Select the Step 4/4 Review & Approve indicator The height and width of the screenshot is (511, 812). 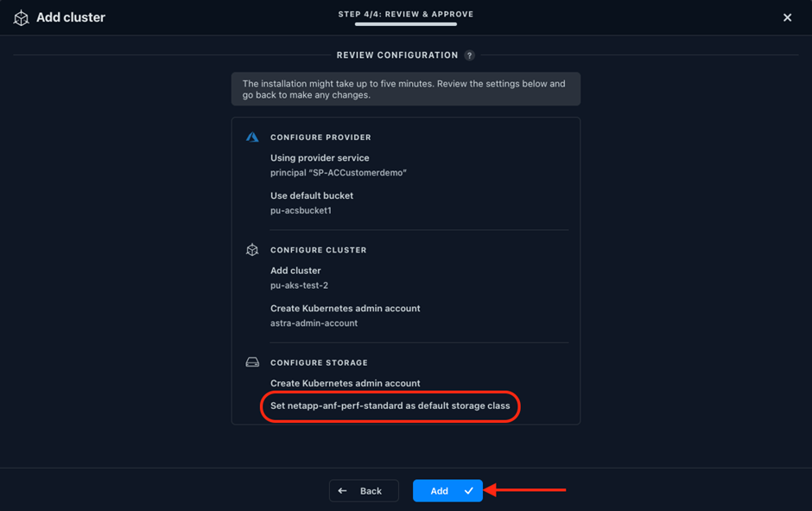pos(405,14)
